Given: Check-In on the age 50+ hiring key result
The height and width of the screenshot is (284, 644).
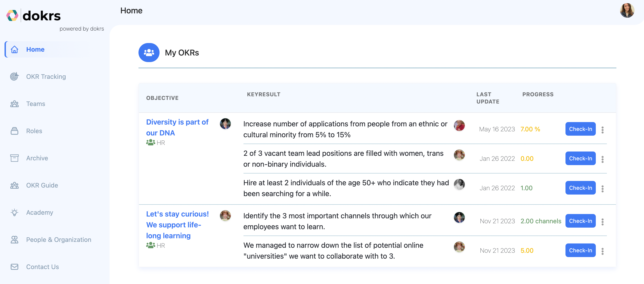Looking at the screenshot, I should pyautogui.click(x=580, y=188).
